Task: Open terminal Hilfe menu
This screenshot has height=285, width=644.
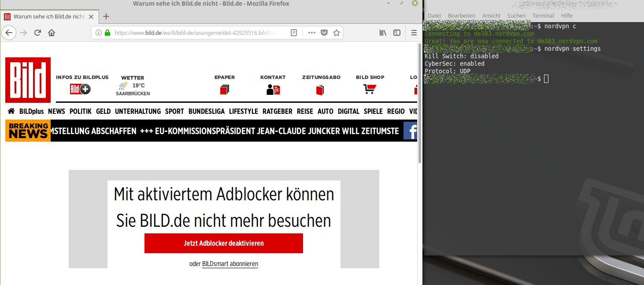Action: (567, 15)
